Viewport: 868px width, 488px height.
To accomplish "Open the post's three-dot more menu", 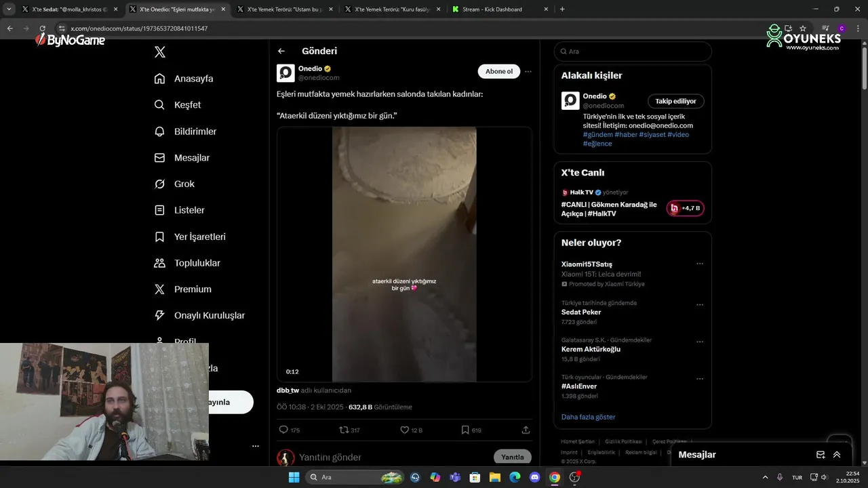I will tap(528, 71).
